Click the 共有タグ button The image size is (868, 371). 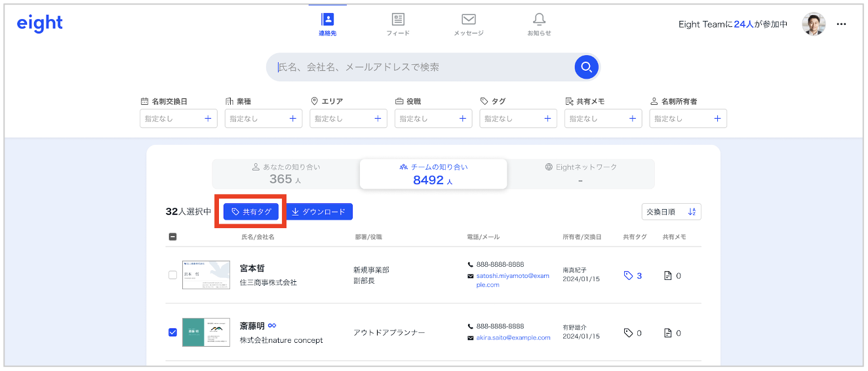click(251, 212)
